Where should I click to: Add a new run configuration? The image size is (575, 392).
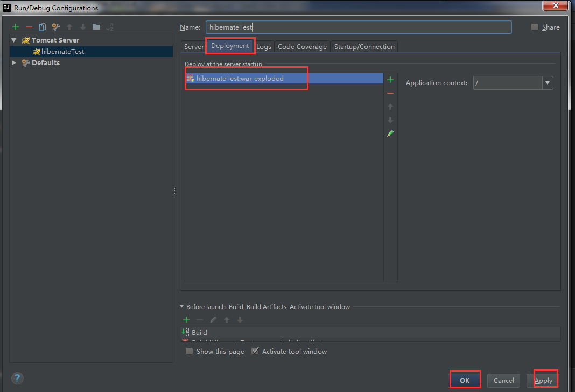(x=16, y=27)
